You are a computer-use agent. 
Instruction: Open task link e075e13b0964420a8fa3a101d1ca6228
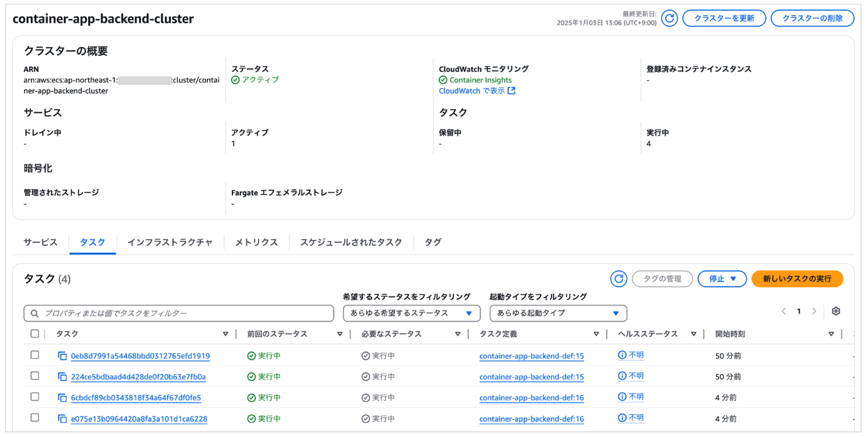click(139, 419)
